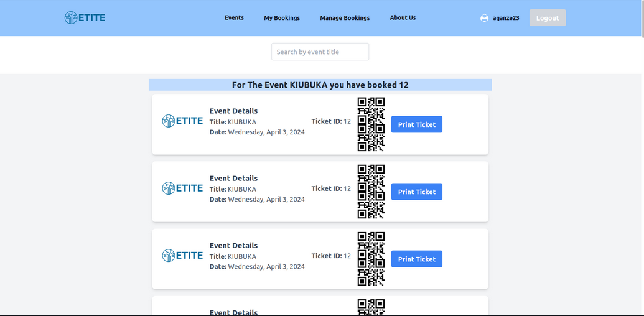Click Ticket ID: 12 on the second ticket
Screen dimensions: 644x316
(x=331, y=188)
